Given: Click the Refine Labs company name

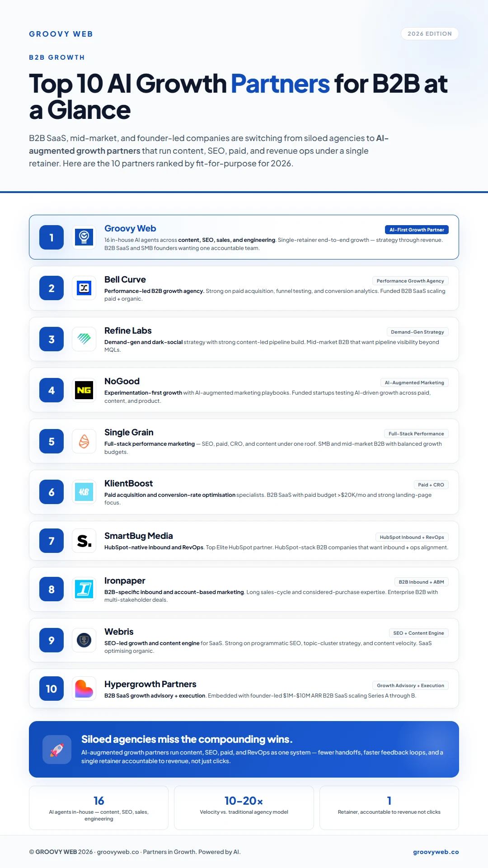Looking at the screenshot, I should 128,330.
